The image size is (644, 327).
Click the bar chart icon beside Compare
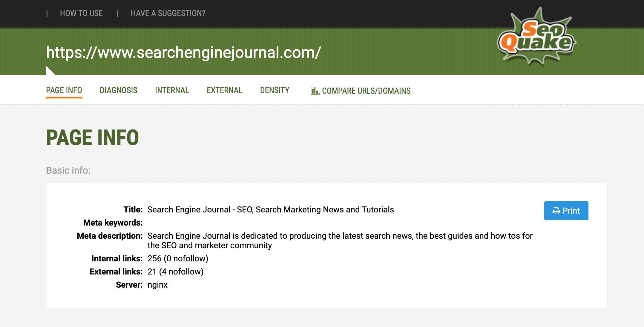click(315, 91)
